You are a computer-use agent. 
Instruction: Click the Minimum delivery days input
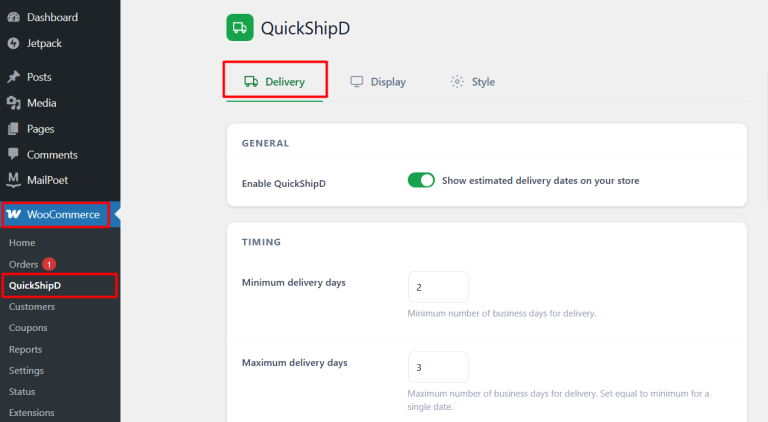[x=438, y=287]
